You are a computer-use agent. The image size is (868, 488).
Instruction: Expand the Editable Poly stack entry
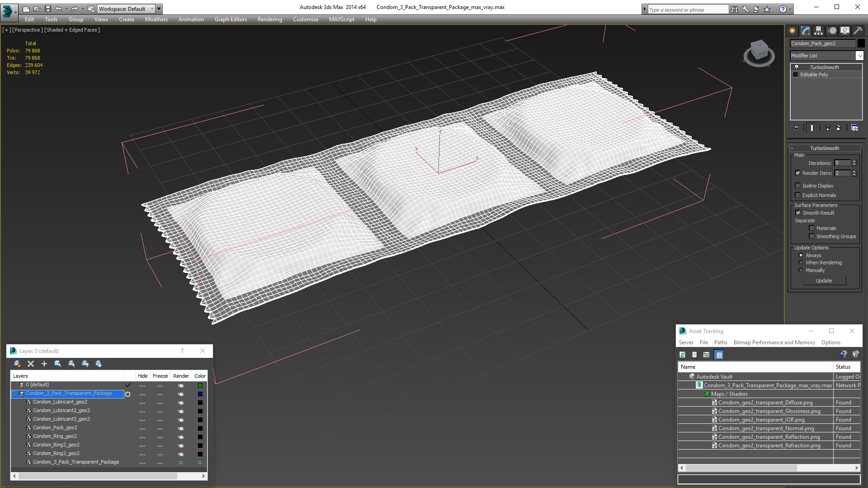tap(796, 75)
